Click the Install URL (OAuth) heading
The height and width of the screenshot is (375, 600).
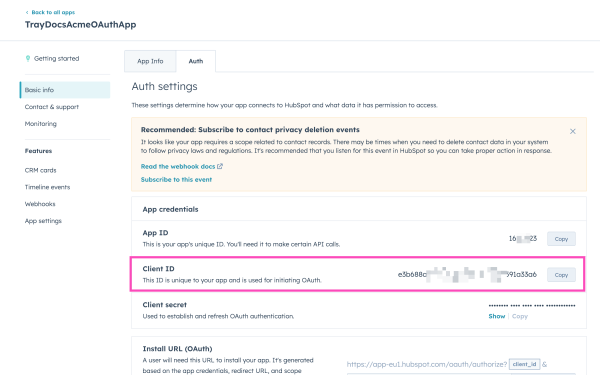point(177,349)
